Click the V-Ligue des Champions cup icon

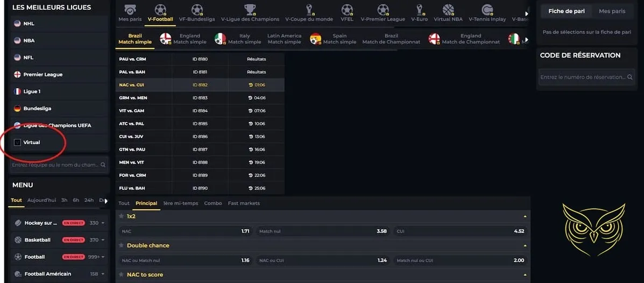click(x=250, y=10)
